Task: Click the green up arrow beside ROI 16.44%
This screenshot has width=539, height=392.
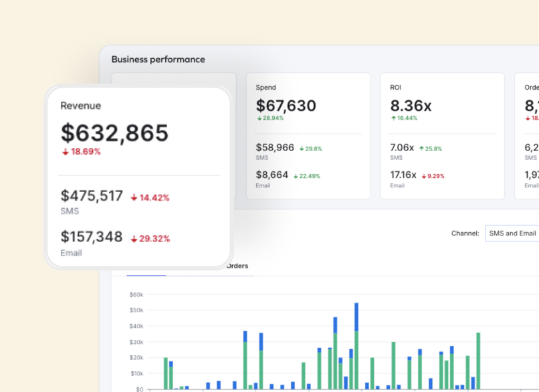Action: pos(393,118)
